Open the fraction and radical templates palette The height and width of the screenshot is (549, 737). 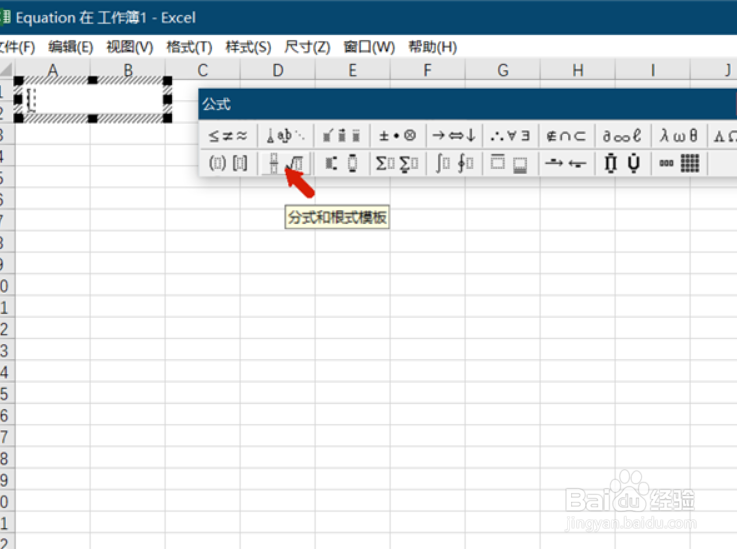(286, 163)
